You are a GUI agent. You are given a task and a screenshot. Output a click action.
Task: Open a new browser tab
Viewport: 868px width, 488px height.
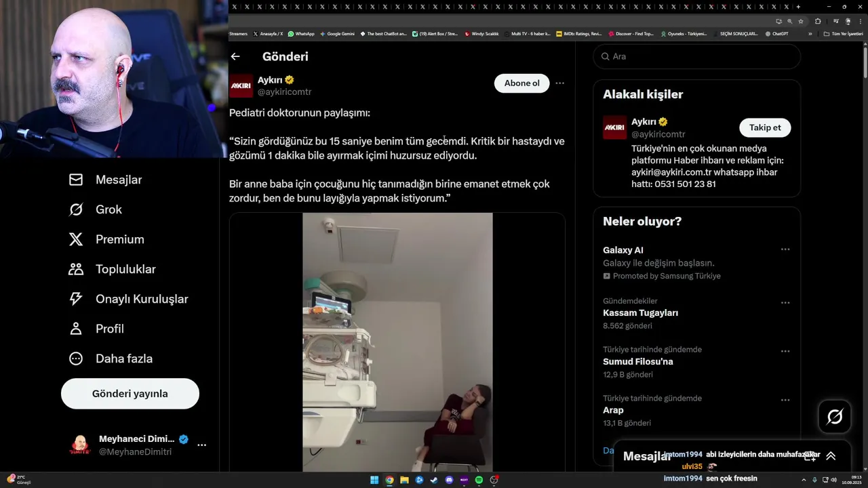(x=798, y=7)
